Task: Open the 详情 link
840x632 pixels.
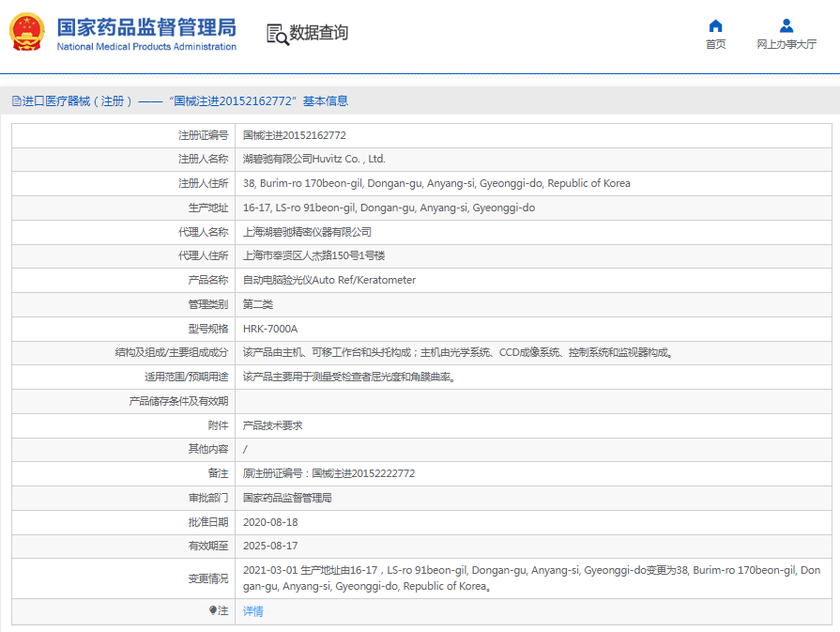Action: coord(252,610)
